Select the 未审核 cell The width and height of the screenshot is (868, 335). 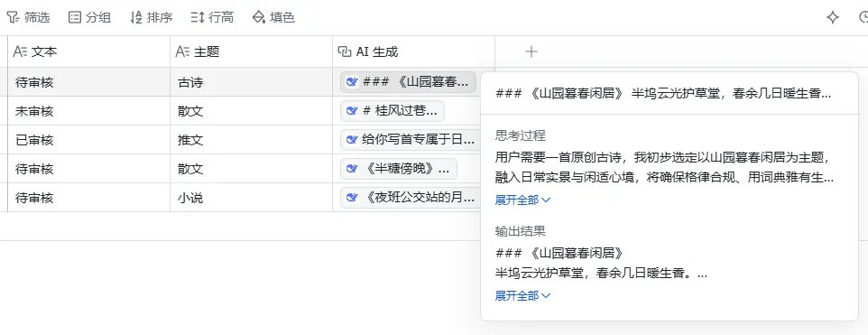click(x=88, y=111)
